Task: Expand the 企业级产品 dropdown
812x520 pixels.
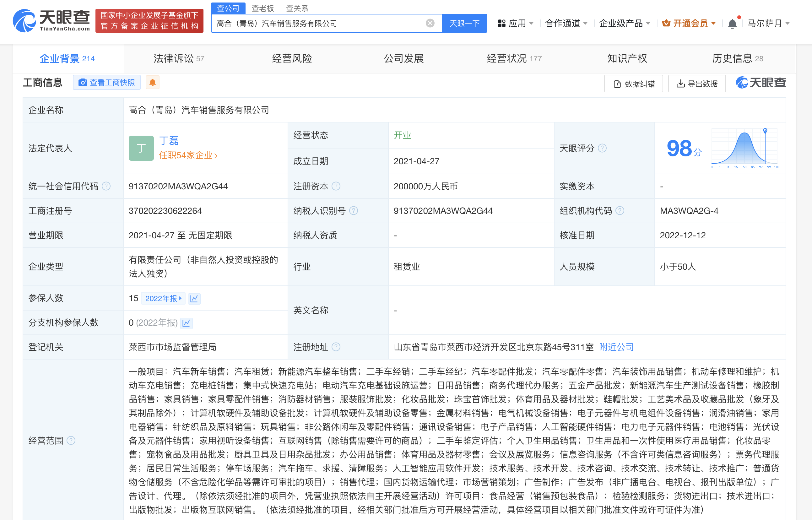Action: point(624,23)
